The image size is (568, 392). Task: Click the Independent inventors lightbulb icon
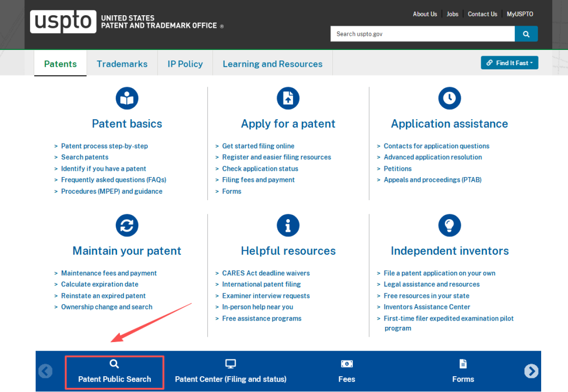coord(450,225)
